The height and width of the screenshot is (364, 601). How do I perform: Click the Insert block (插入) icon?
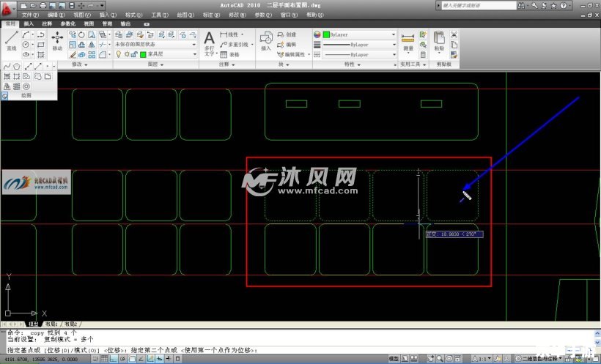(x=266, y=41)
